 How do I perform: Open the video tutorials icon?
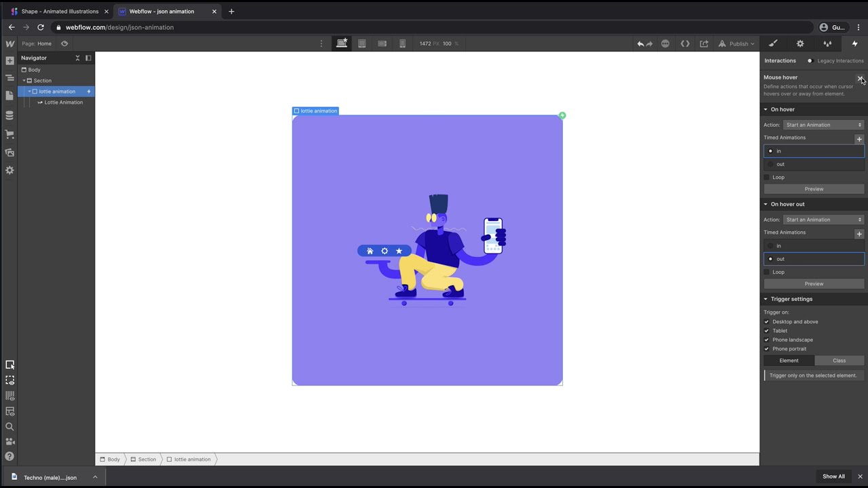tap(9, 441)
